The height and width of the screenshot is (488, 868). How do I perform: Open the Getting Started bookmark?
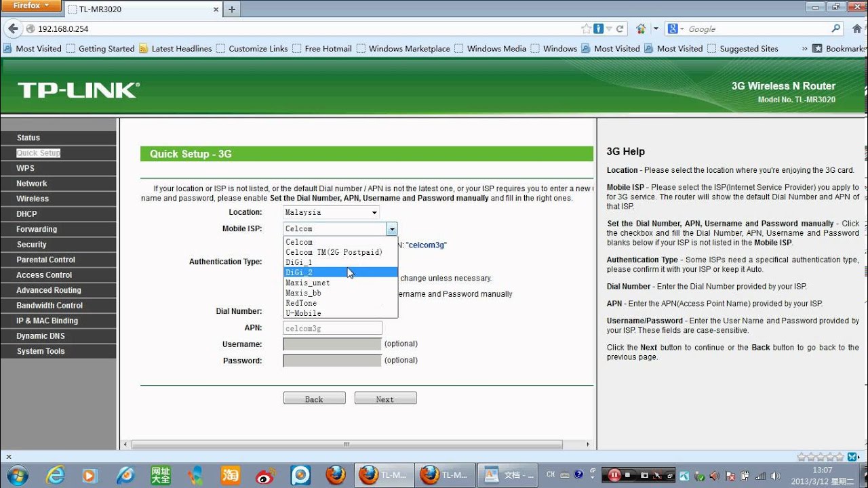pos(100,49)
